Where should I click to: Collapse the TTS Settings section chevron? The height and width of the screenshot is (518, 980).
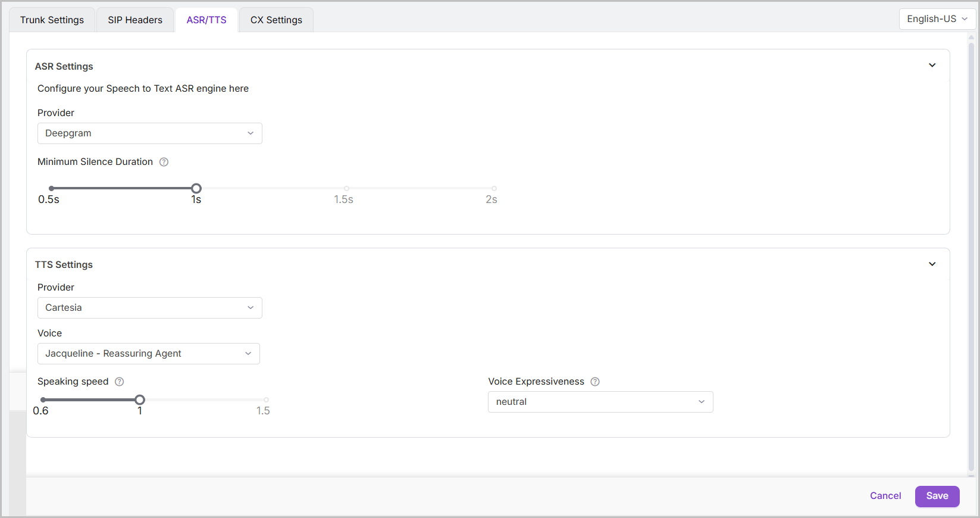point(932,264)
